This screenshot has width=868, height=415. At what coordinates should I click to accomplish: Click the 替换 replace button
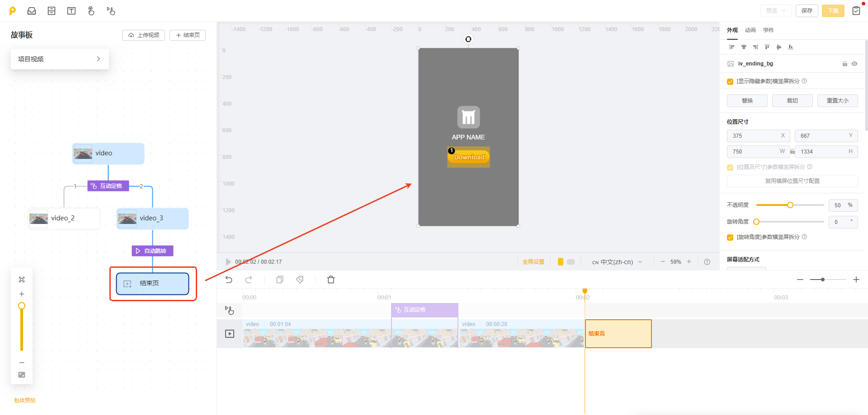coord(747,101)
